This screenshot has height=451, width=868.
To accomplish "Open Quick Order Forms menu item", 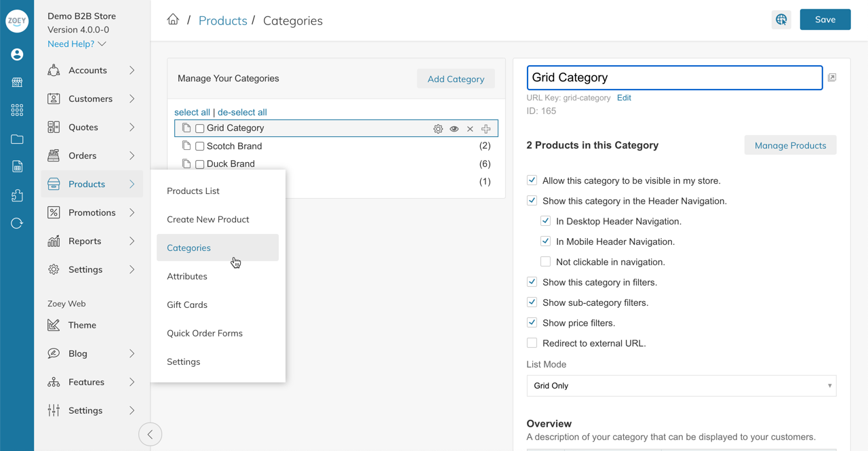I will point(205,333).
